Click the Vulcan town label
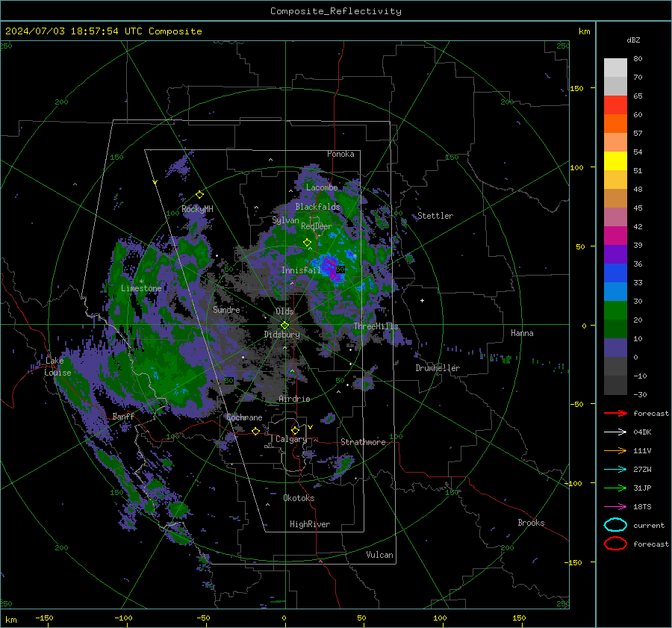The height and width of the screenshot is (628, 672). (379, 555)
